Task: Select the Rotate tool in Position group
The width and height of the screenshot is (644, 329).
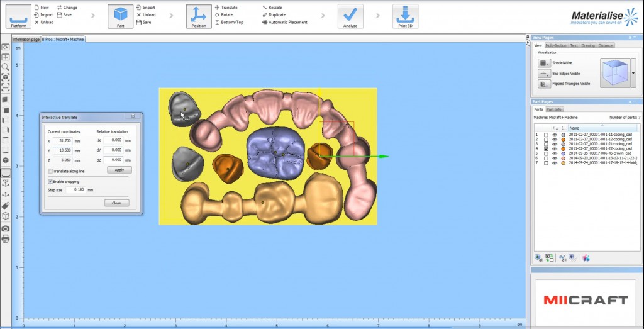Action: (x=227, y=14)
